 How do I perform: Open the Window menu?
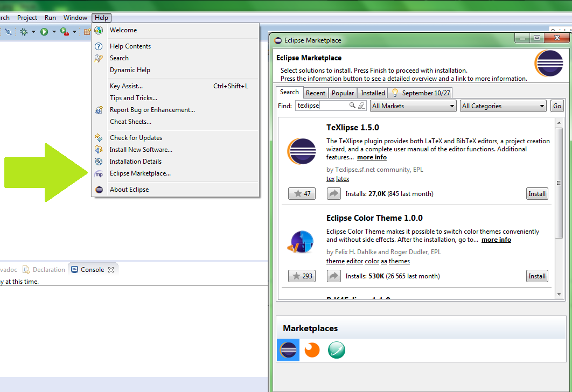pos(75,18)
